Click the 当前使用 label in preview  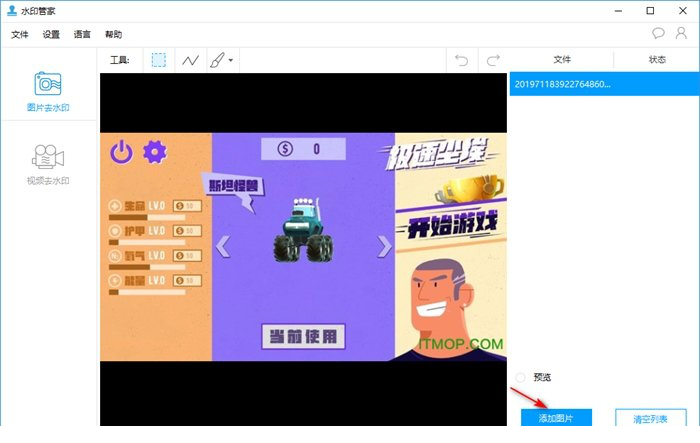[x=303, y=336]
